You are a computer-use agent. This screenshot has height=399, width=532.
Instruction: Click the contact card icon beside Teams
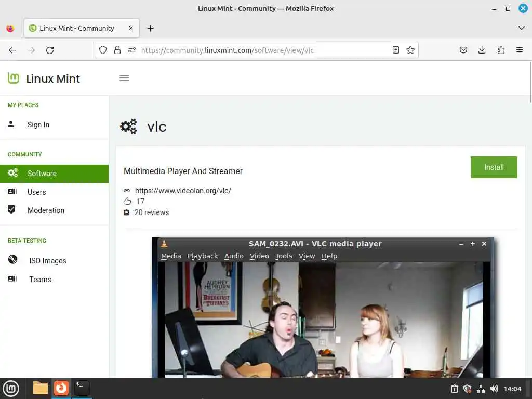point(12,278)
